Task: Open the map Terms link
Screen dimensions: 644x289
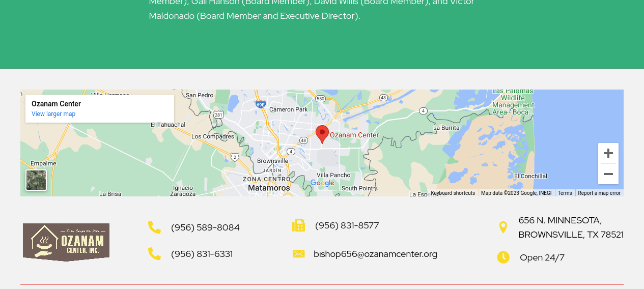Action: tap(565, 193)
